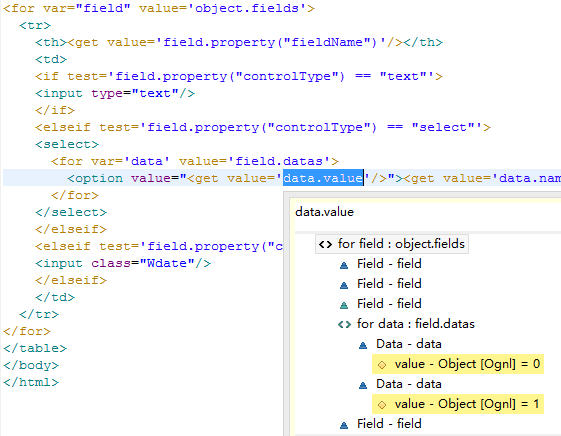Click the green third Field - field triangle icon
Viewport: 561px width, 436px height.
click(x=344, y=305)
